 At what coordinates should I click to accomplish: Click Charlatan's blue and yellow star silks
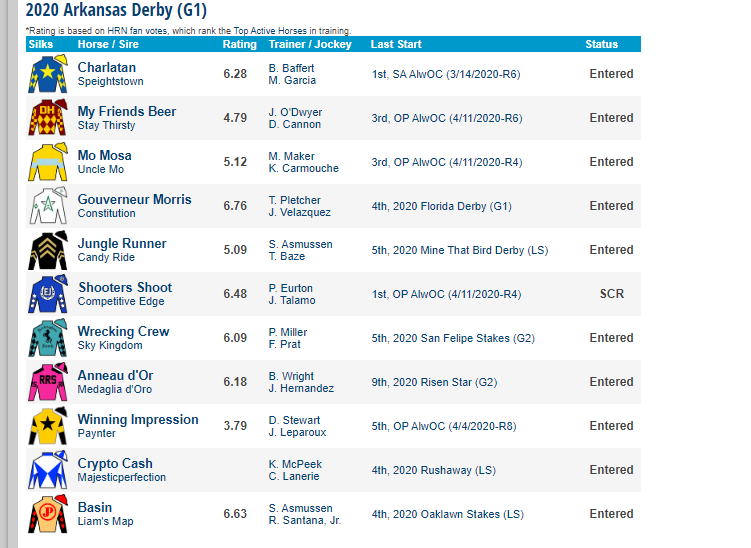point(47,74)
